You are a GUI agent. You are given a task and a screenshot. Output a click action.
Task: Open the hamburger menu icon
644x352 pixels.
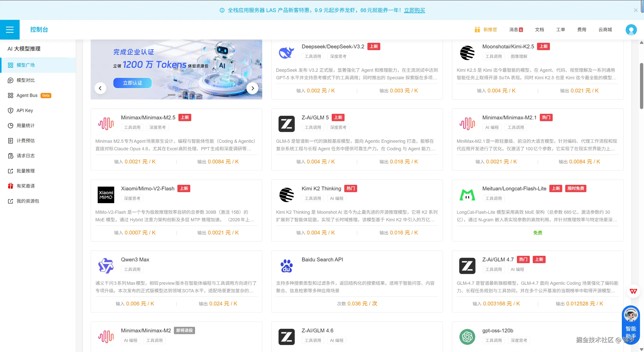point(10,30)
